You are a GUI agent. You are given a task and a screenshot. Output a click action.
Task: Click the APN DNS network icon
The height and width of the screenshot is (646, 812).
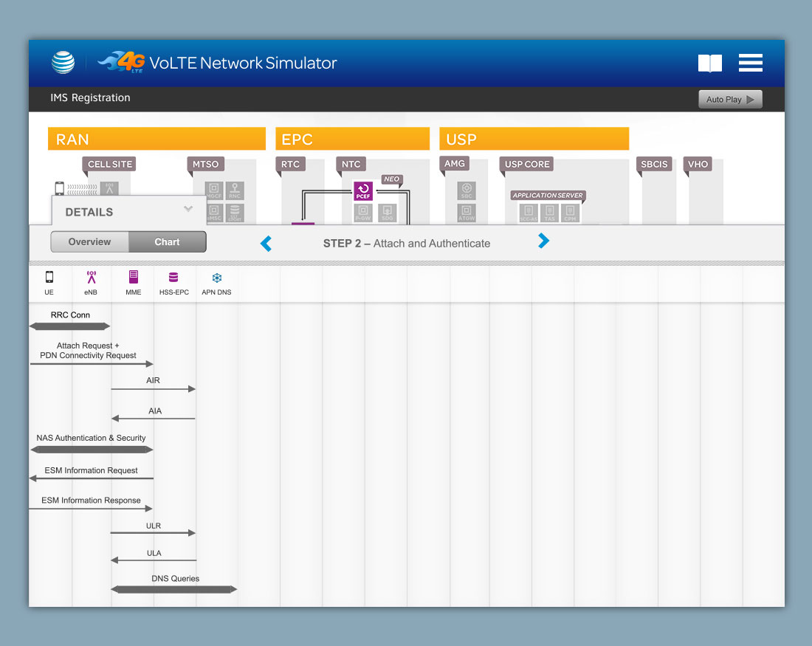[x=216, y=278]
